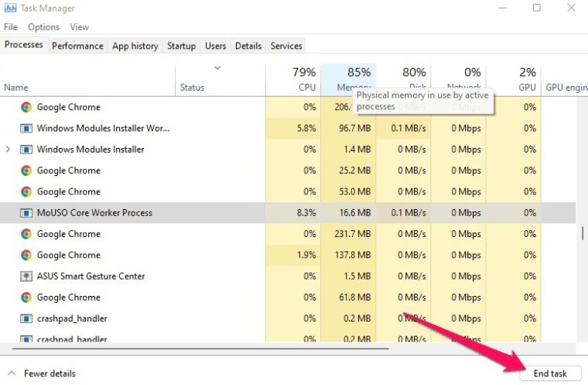Screen dimensions: 588x385
Task: Click Chrome icon in the 137.8 MB row
Action: point(26,255)
